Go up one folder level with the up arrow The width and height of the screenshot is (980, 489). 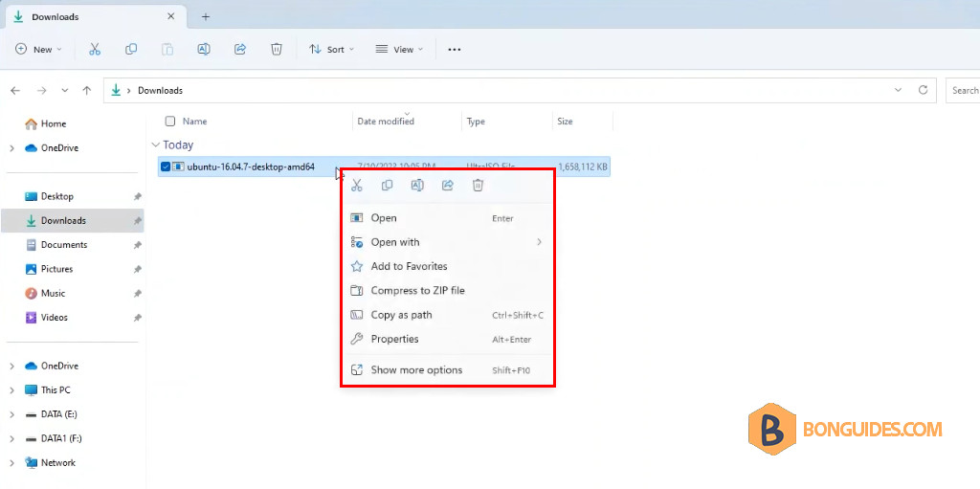click(x=87, y=91)
